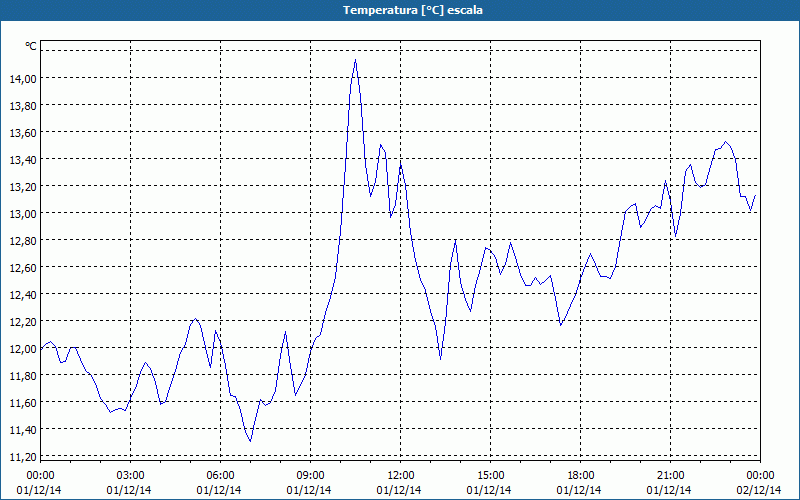Choose the 11,80 temperature label

[23, 376]
